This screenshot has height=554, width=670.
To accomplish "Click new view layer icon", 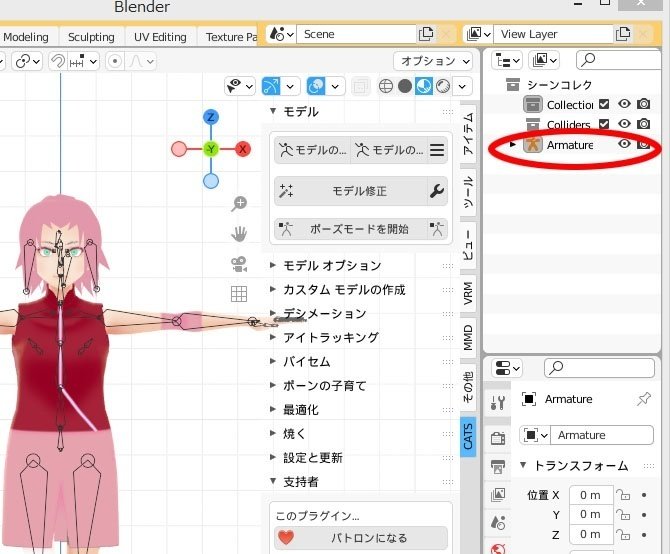I will (623, 34).
